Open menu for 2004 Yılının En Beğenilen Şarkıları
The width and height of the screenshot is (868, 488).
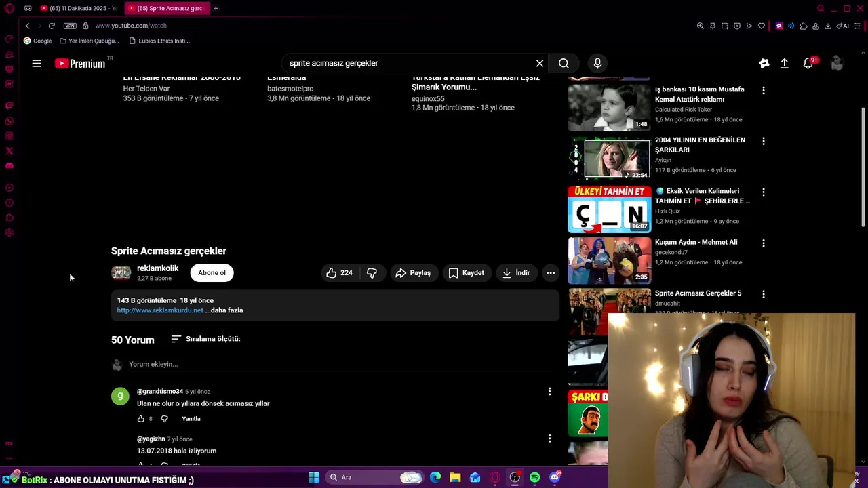[764, 141]
